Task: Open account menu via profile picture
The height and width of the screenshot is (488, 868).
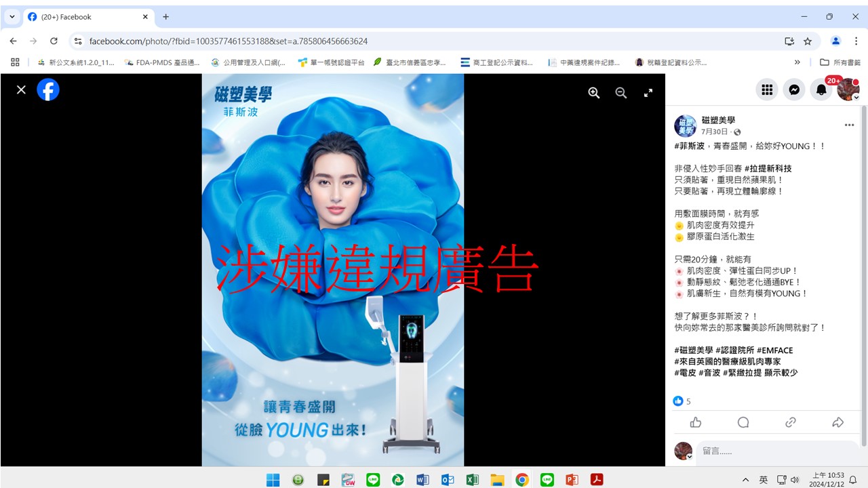Action: click(848, 89)
